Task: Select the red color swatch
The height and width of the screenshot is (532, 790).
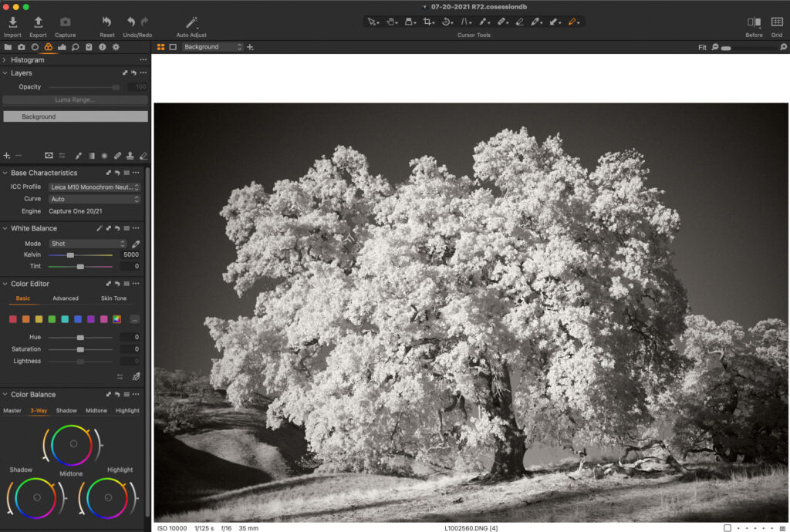Action: pos(13,319)
